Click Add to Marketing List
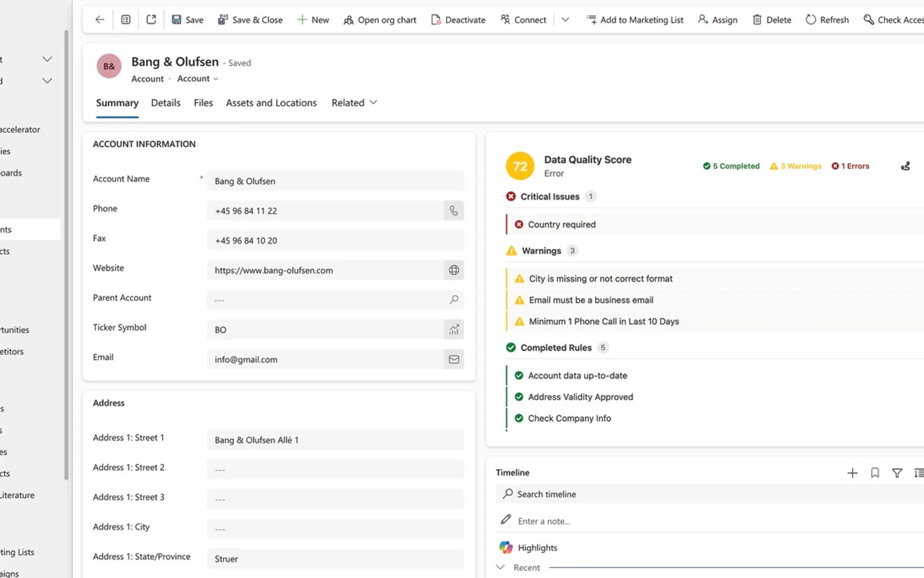This screenshot has width=924, height=578. point(635,20)
